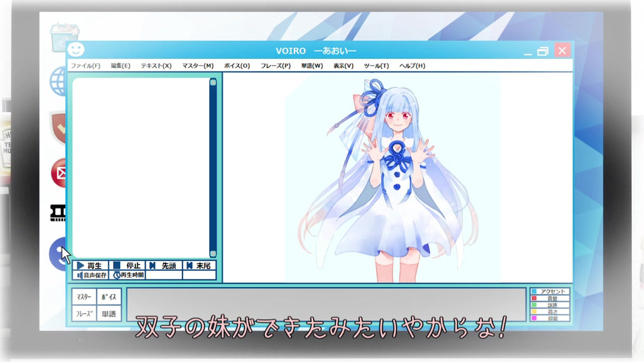Image resolution: width=644 pixels, height=362 pixels.
Task: Switch to the マスター tab at bottom left
Action: pos(84,297)
